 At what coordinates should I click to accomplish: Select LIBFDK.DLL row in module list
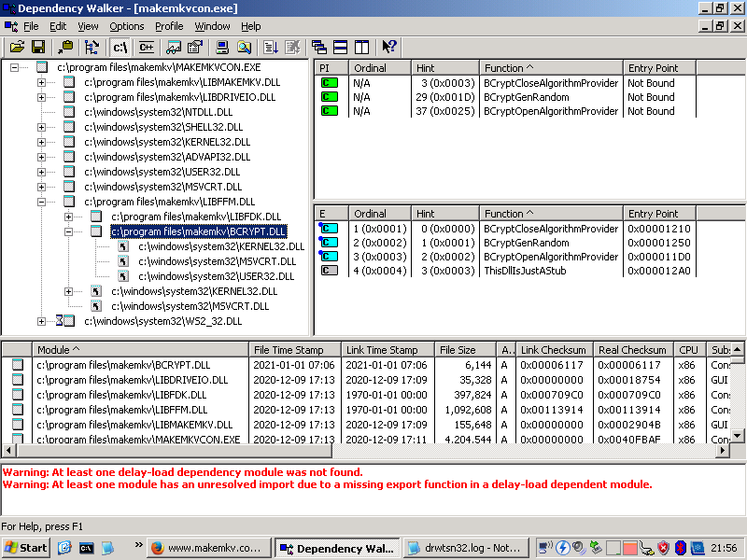pos(365,395)
